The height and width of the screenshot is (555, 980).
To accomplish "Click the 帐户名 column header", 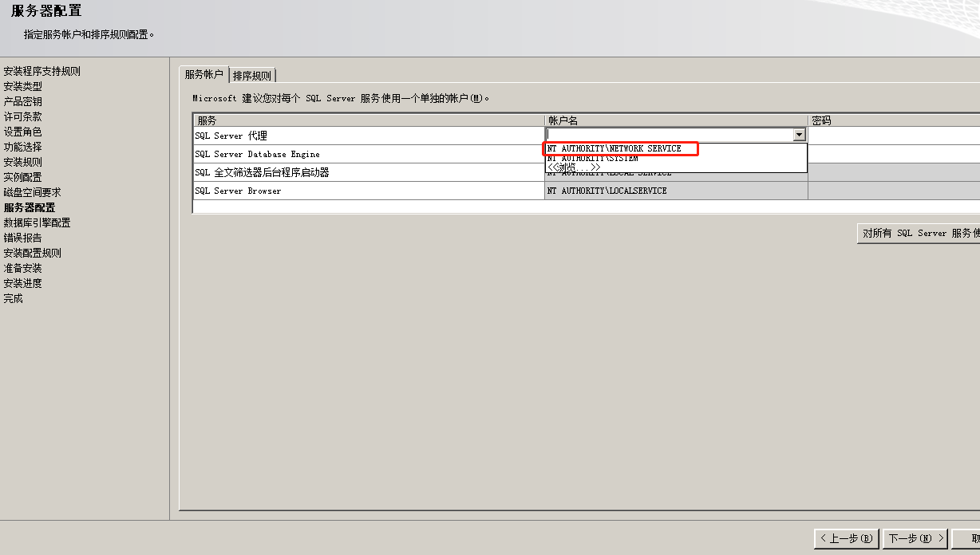I will pyautogui.click(x=676, y=120).
